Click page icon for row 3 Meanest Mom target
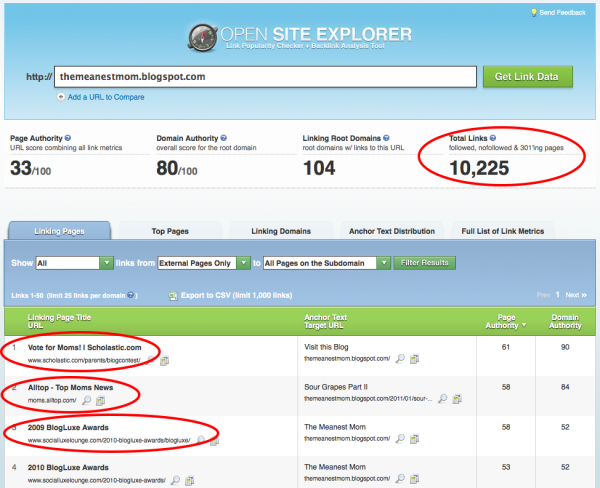The image size is (600, 488). pyautogui.click(x=414, y=439)
